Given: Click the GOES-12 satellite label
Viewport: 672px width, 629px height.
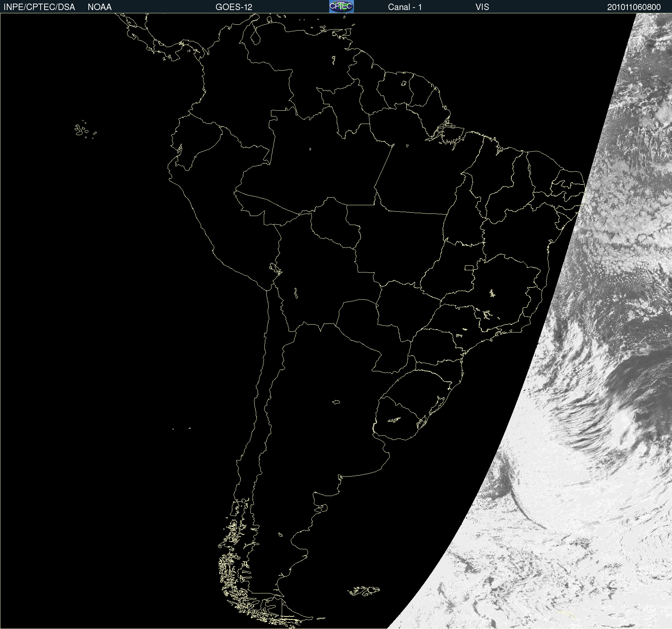Looking at the screenshot, I should click(234, 7).
